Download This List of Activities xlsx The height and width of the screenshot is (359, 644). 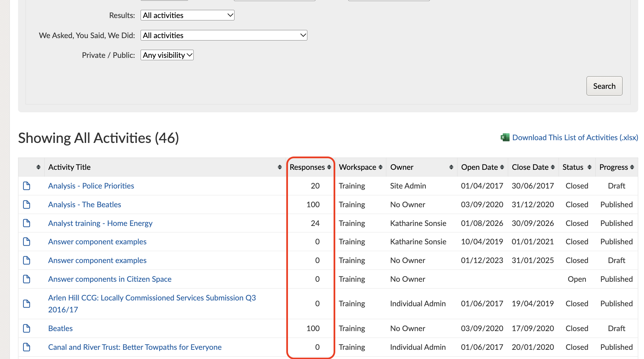coord(575,137)
